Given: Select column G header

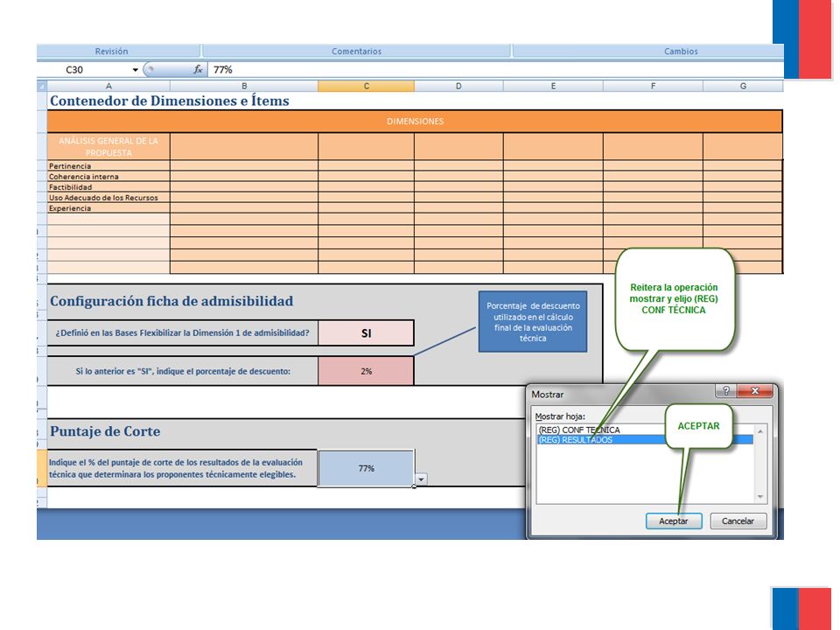Looking at the screenshot, I should coord(743,86).
